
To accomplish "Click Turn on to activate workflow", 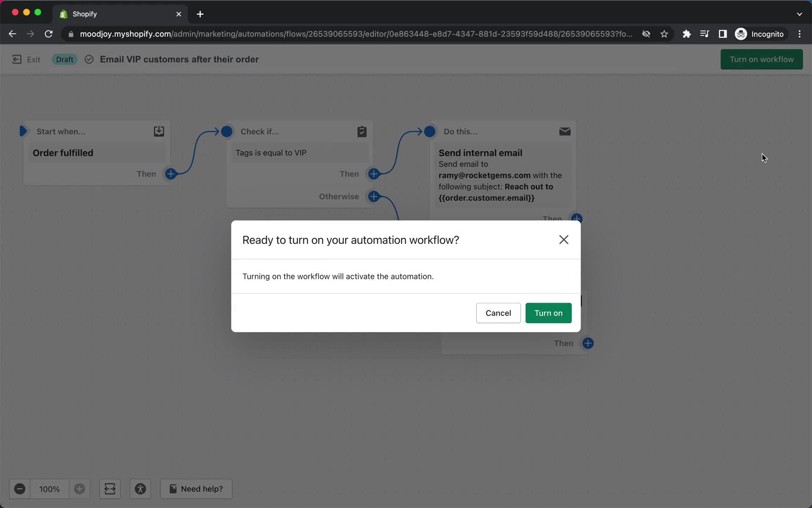I will pos(549,312).
